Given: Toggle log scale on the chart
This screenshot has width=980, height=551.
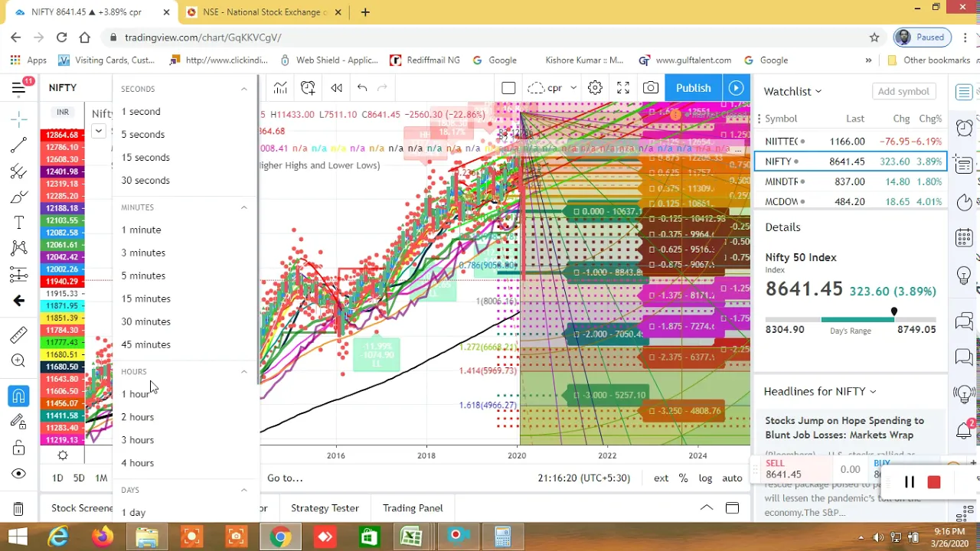Looking at the screenshot, I should pos(705,478).
